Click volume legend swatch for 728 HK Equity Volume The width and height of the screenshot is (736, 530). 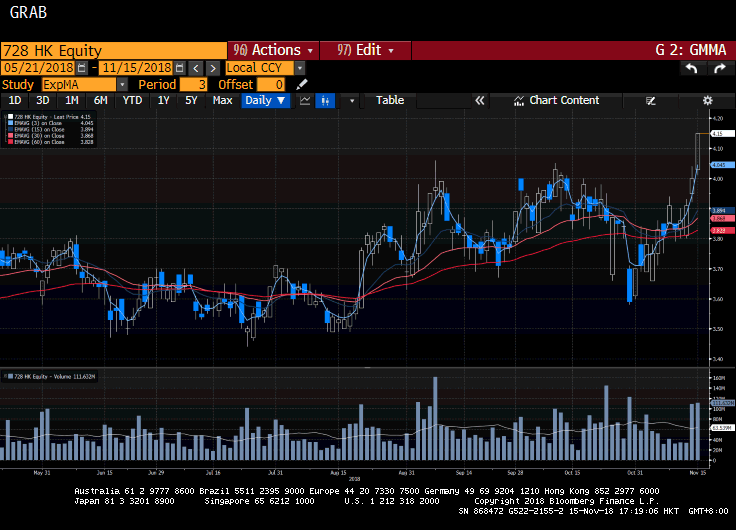pyautogui.click(x=10, y=376)
